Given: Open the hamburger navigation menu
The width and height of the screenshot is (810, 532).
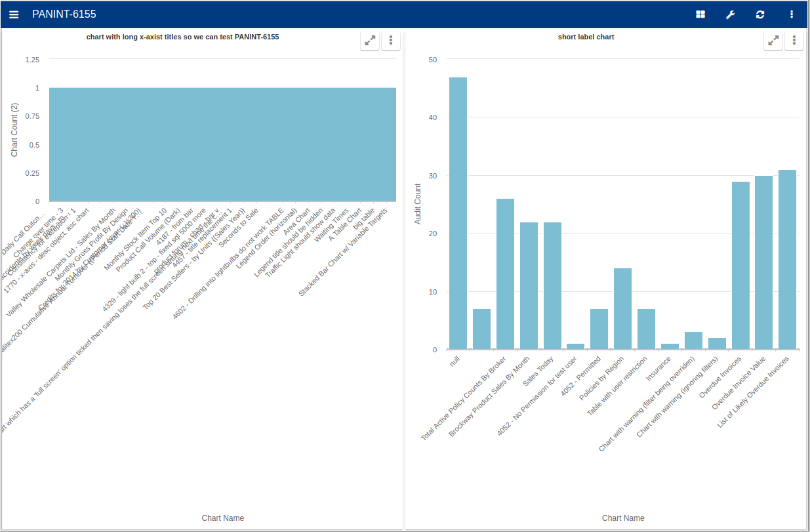Looking at the screenshot, I should (14, 14).
